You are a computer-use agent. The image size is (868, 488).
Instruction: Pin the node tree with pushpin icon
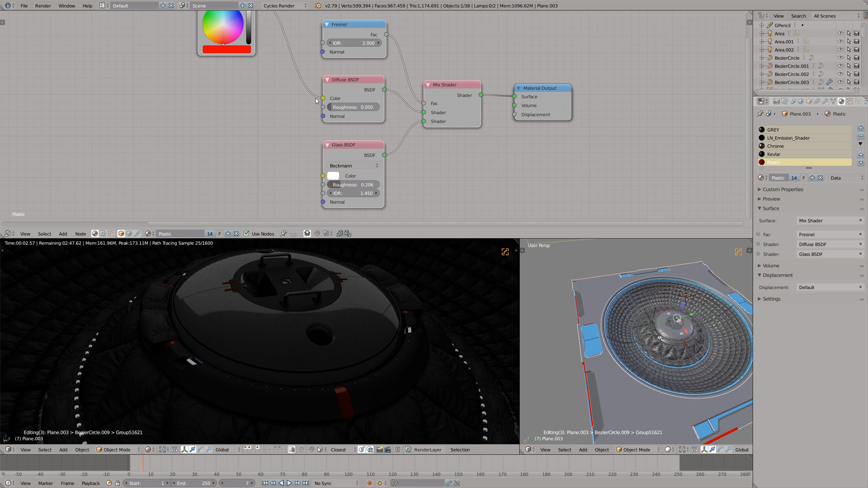283,234
